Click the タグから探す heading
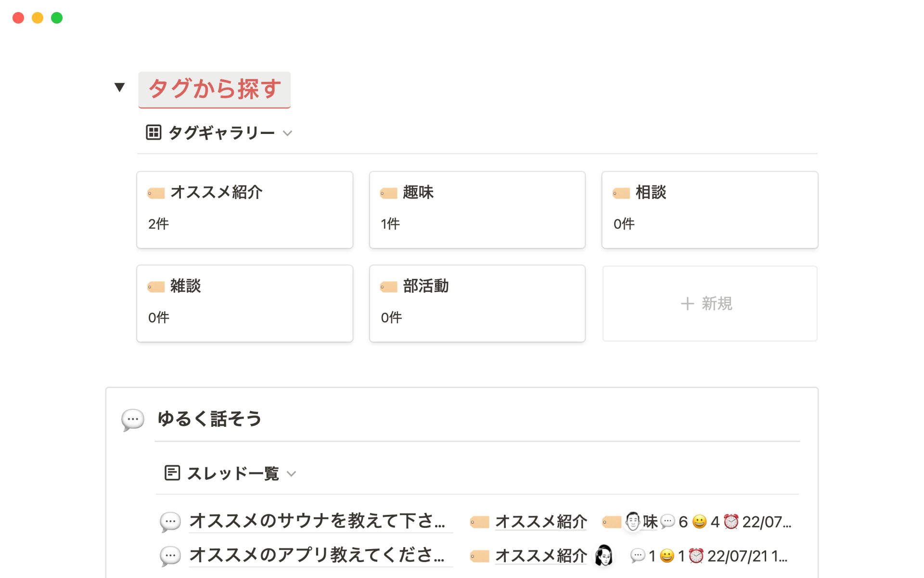Screen dimensions: 924x578 click(x=215, y=89)
